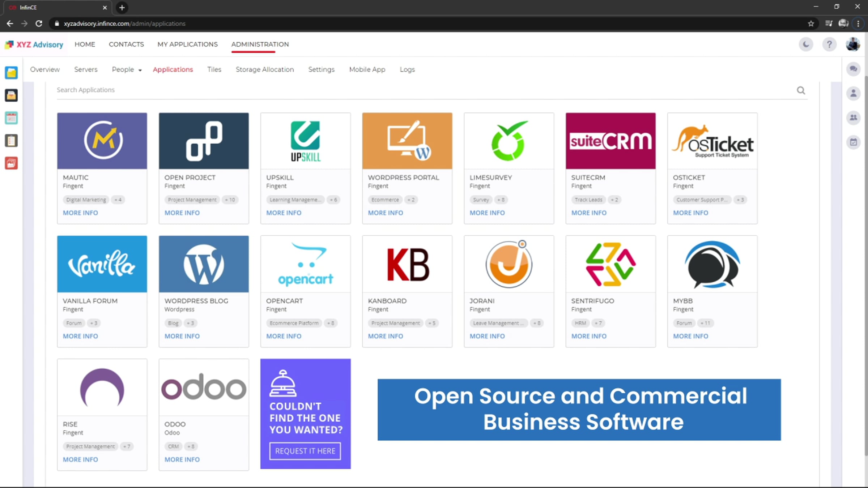Open the red news icon in left sidebar

pyautogui.click(x=11, y=163)
